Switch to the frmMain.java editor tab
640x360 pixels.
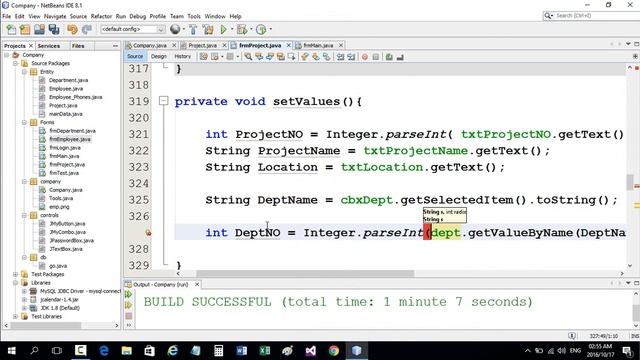318,45
